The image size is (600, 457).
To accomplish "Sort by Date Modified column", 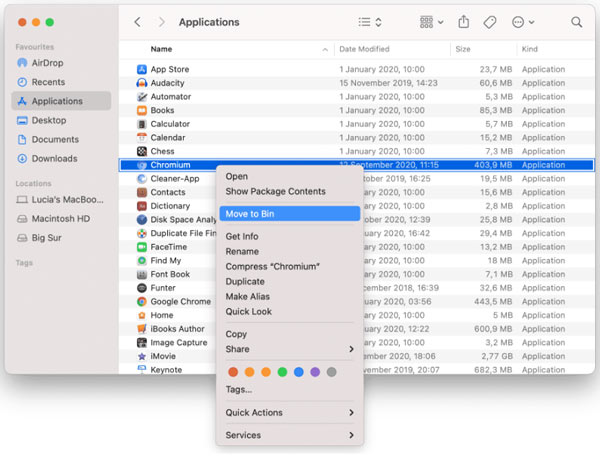I will (392, 49).
